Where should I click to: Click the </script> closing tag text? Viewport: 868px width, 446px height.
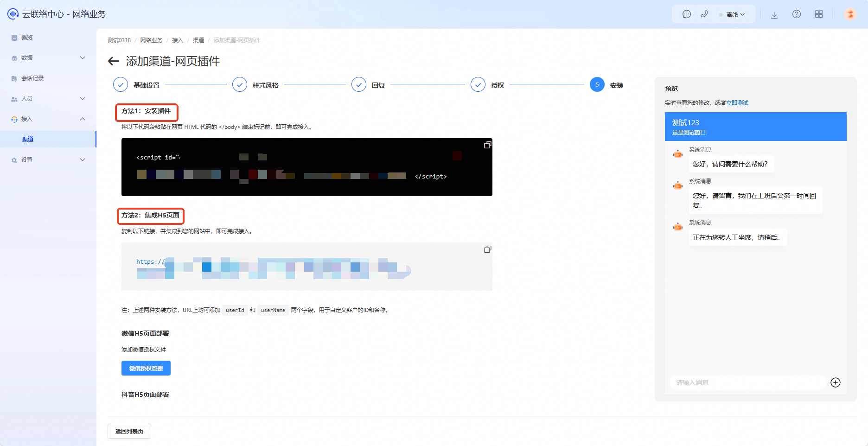tap(431, 176)
